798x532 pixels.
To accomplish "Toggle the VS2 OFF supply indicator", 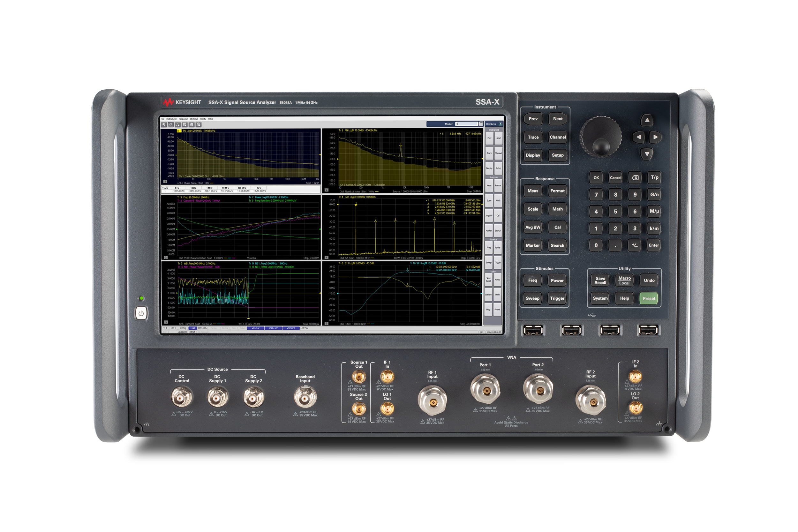I will point(291,328).
